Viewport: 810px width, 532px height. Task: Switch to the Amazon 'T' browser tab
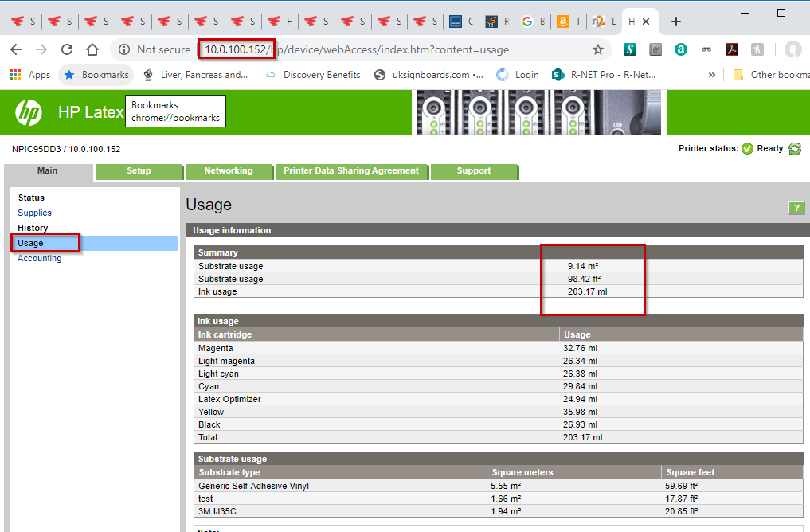tap(569, 22)
